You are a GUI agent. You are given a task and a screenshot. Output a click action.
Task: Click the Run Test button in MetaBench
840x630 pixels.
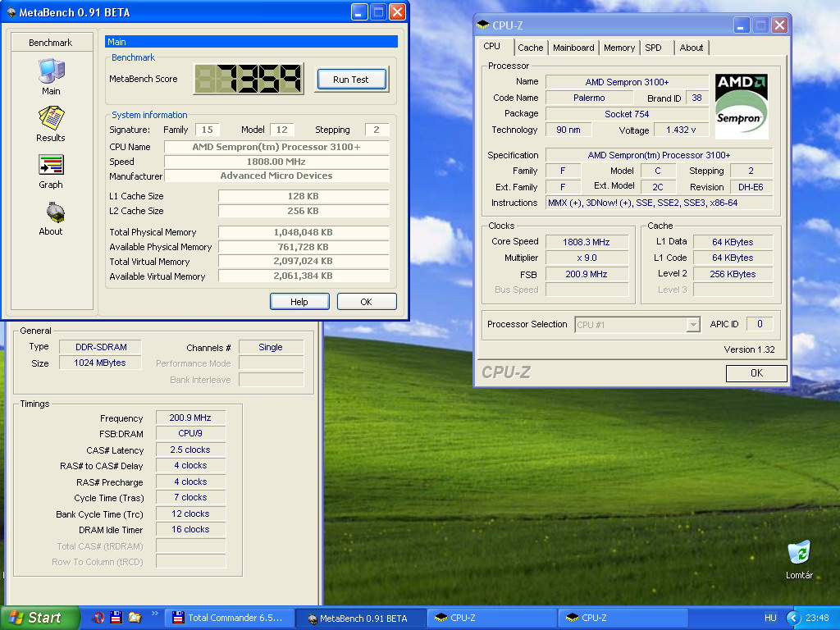point(351,80)
